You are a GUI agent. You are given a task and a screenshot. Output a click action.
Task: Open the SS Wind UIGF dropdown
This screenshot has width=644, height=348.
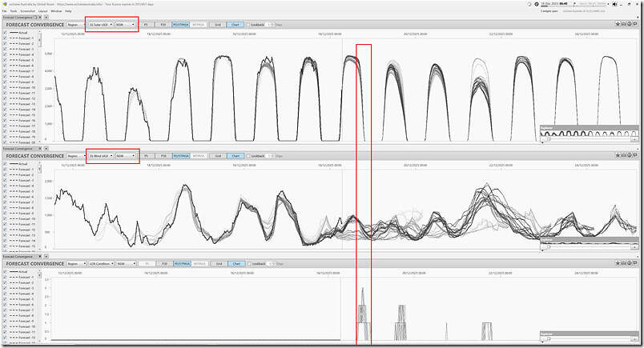point(100,155)
